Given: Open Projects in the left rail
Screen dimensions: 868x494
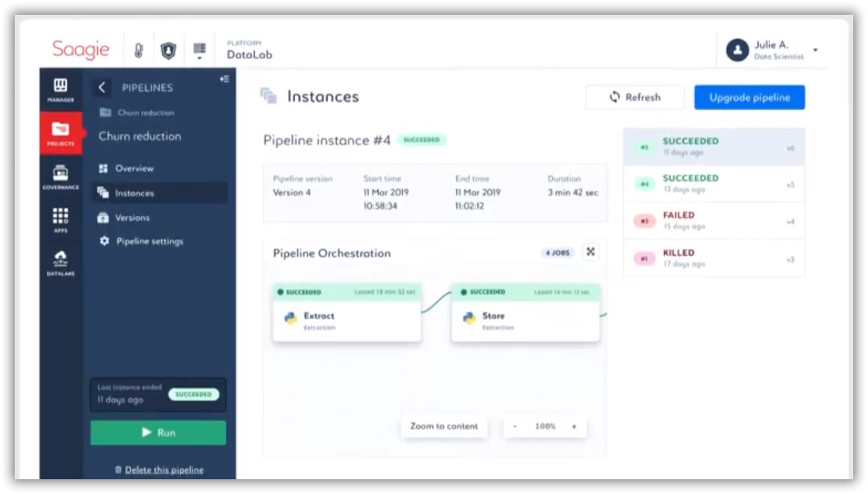Looking at the screenshot, I should coord(60,133).
